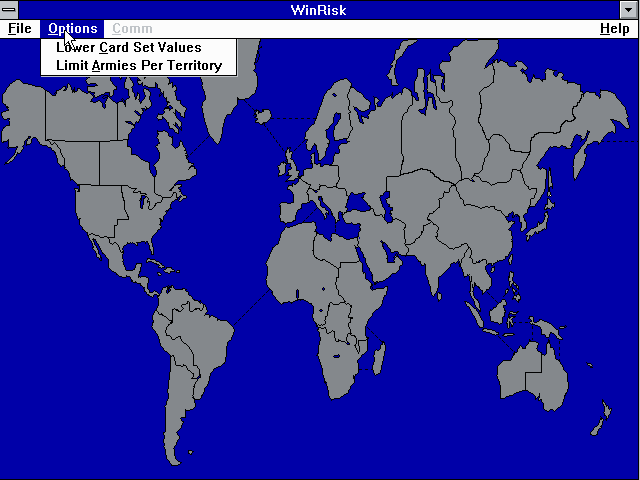Select the North Africa territory
Screen dimensions: 640x480
pyautogui.click(x=300, y=250)
